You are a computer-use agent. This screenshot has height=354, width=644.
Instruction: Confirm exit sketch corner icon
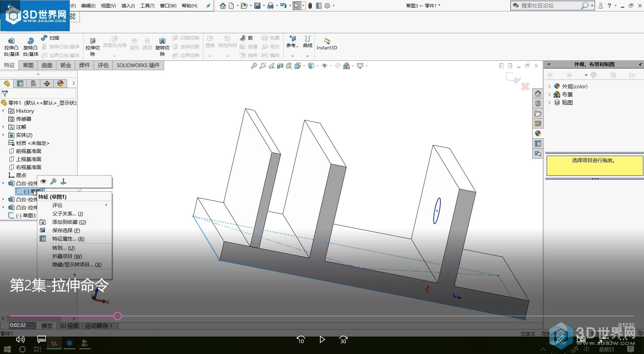[x=513, y=78]
